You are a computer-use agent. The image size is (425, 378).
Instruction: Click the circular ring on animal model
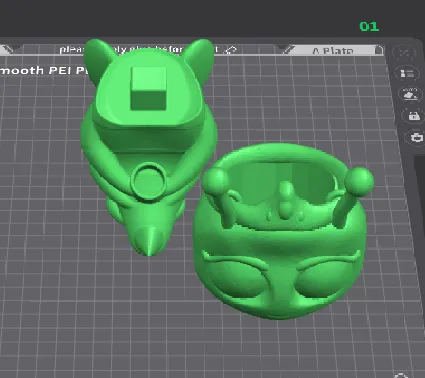pos(148,180)
